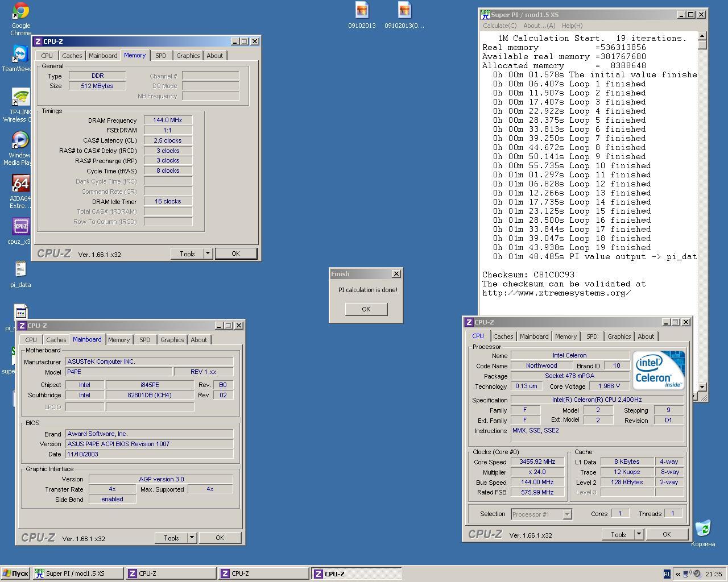The image size is (728, 582).
Task: Click the CPU-Z Memory window title icon
Action: tap(38, 41)
